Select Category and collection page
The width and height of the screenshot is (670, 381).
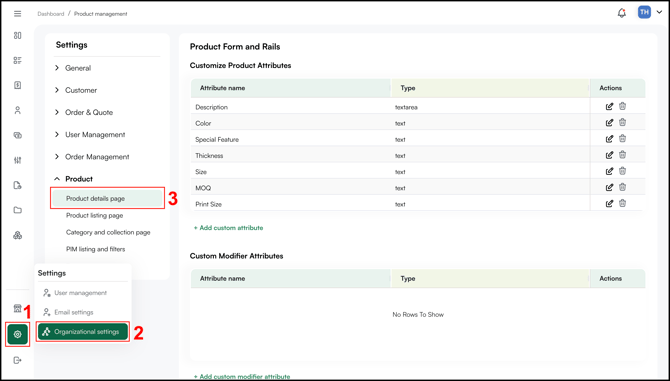[x=108, y=232]
